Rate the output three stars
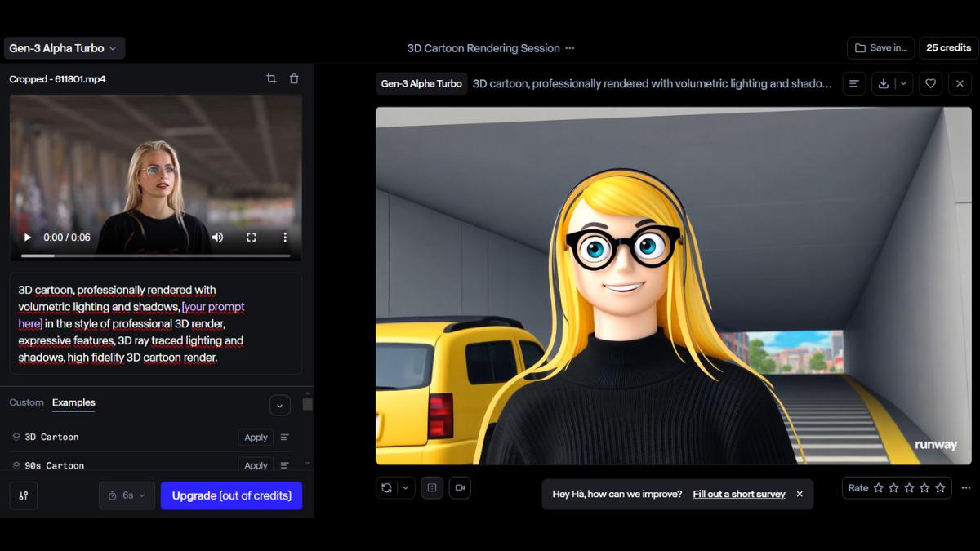Screen dimensions: 980x551 (x=910, y=488)
